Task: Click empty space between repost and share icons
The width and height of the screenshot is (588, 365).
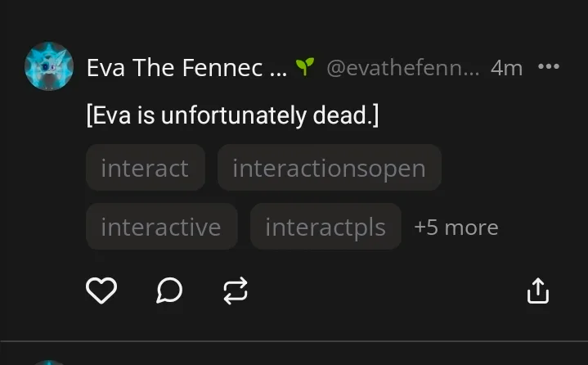Action: (x=384, y=290)
